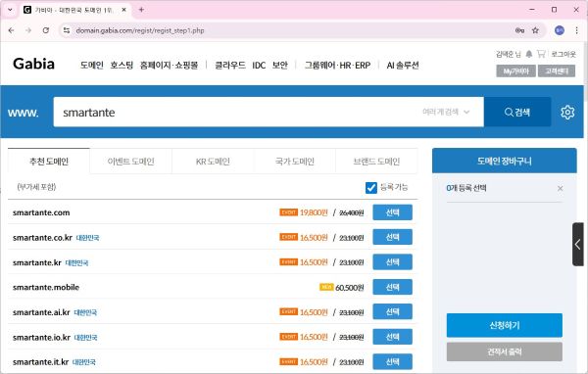
Task: Open the notification bell icon
Action: (x=529, y=54)
